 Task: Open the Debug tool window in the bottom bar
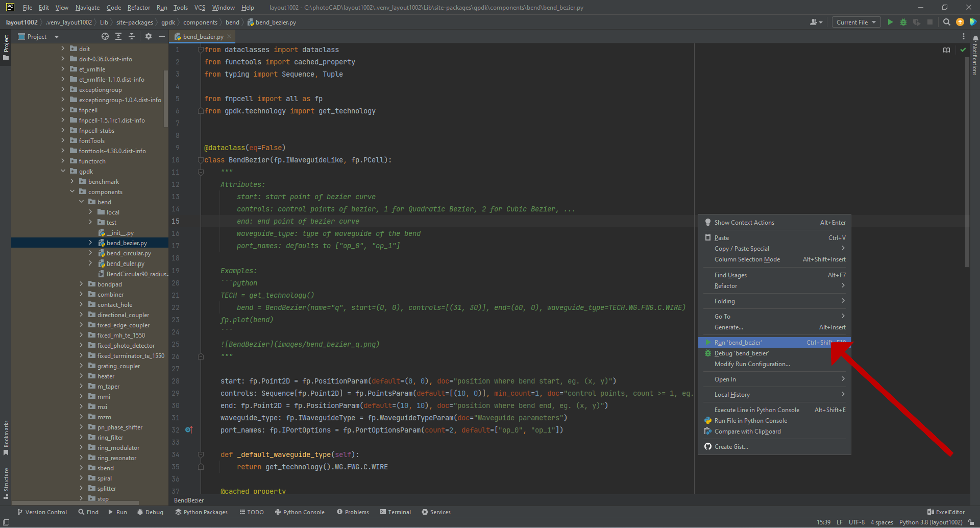150,512
